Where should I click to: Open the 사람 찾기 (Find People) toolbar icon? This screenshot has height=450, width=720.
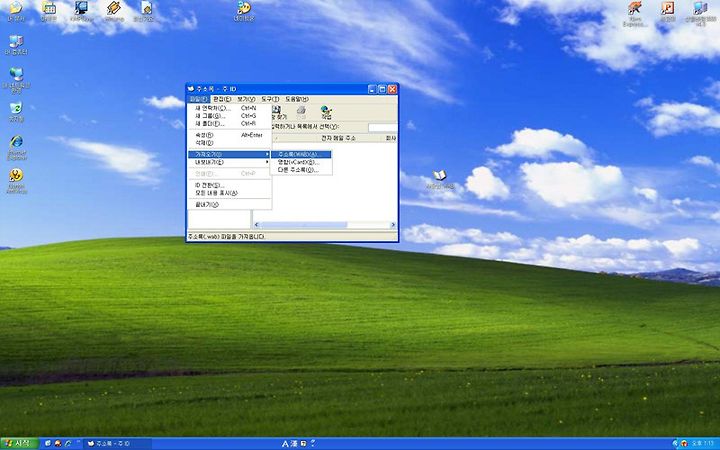pos(277,112)
